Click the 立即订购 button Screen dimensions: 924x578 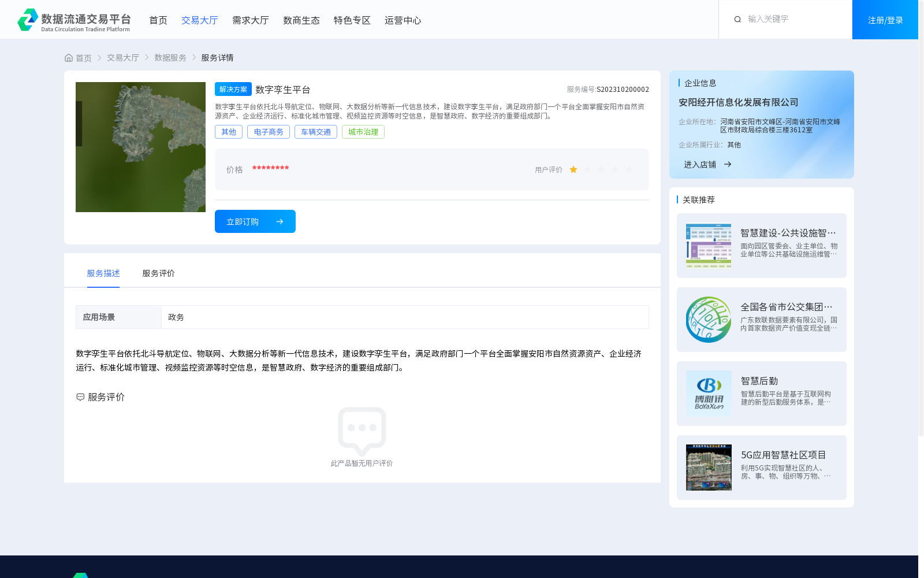255,221
